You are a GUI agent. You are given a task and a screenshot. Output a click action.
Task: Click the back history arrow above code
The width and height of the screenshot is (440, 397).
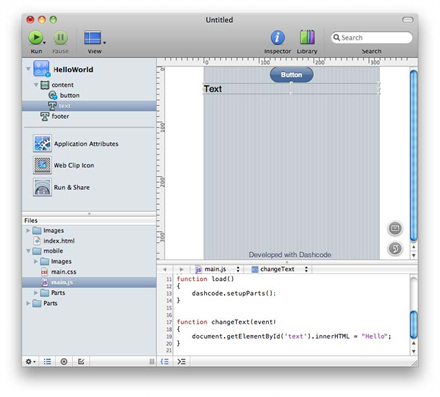[165, 269]
